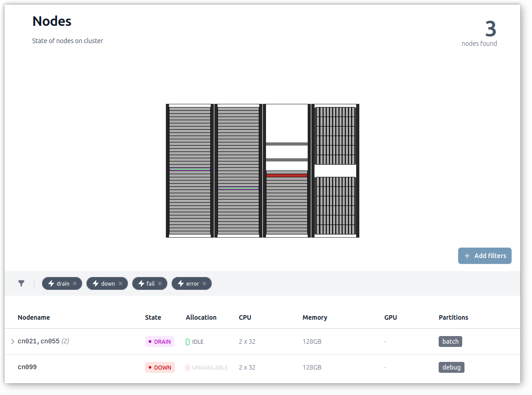Click the State column header
Screen dimensions: 532x395
(153, 317)
